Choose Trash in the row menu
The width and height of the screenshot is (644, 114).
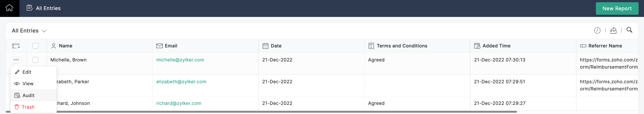pos(28,107)
